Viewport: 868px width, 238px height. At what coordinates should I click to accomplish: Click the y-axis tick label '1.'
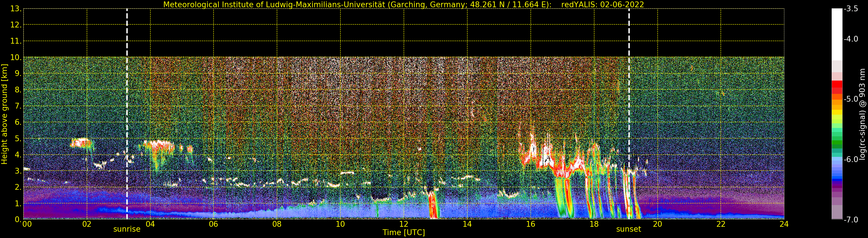(x=18, y=203)
